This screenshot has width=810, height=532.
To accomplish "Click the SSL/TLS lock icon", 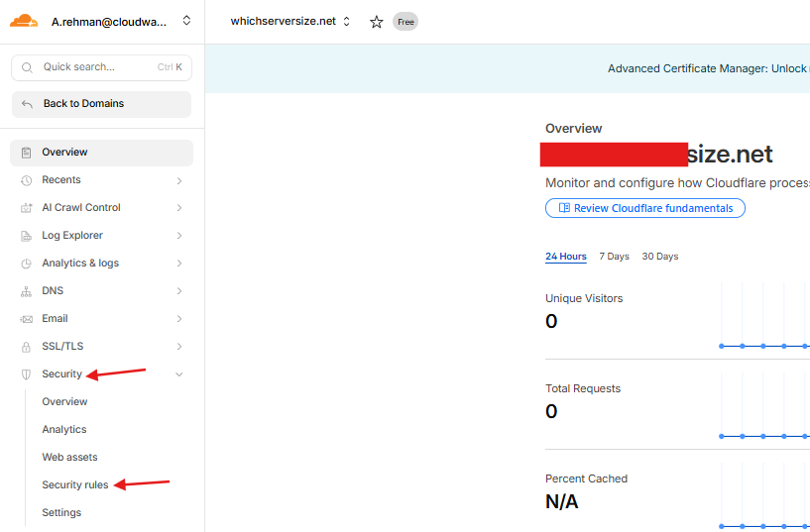I will point(26,347).
